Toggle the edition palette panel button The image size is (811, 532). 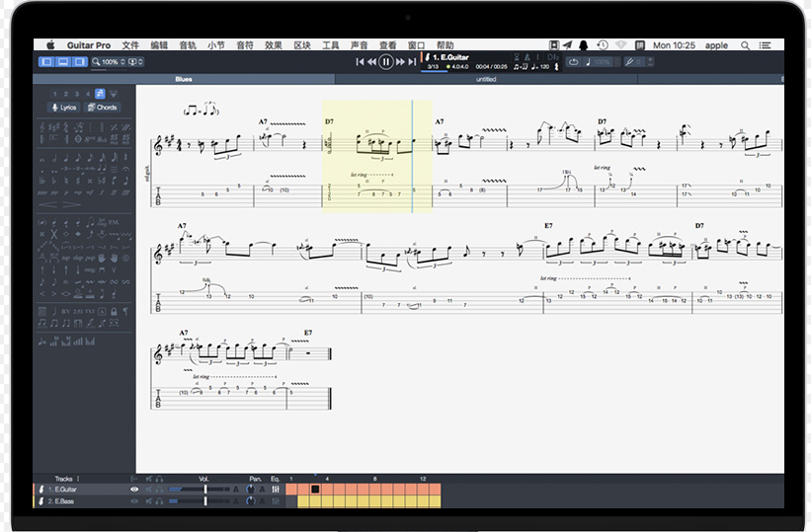tap(46, 62)
